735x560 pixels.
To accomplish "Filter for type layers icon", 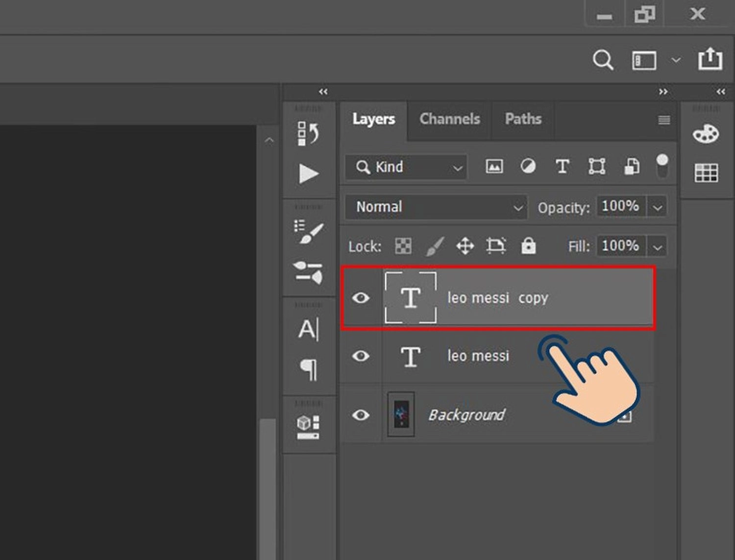I will (x=563, y=167).
